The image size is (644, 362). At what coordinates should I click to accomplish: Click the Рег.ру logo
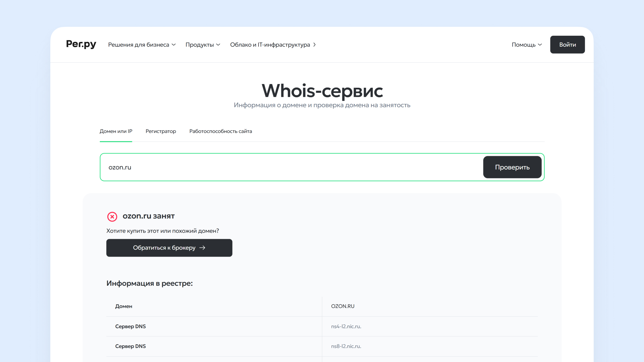pyautogui.click(x=81, y=44)
